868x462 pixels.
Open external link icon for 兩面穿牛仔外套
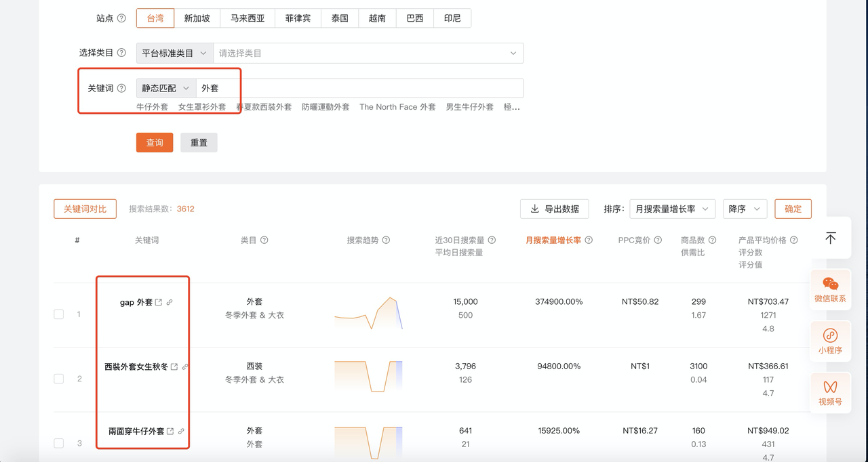click(x=170, y=431)
